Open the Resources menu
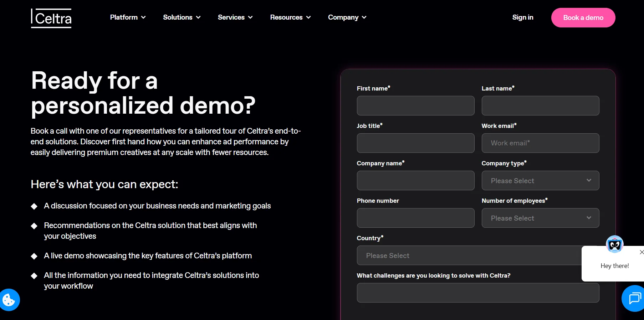Image resolution: width=644 pixels, height=320 pixels. click(290, 17)
